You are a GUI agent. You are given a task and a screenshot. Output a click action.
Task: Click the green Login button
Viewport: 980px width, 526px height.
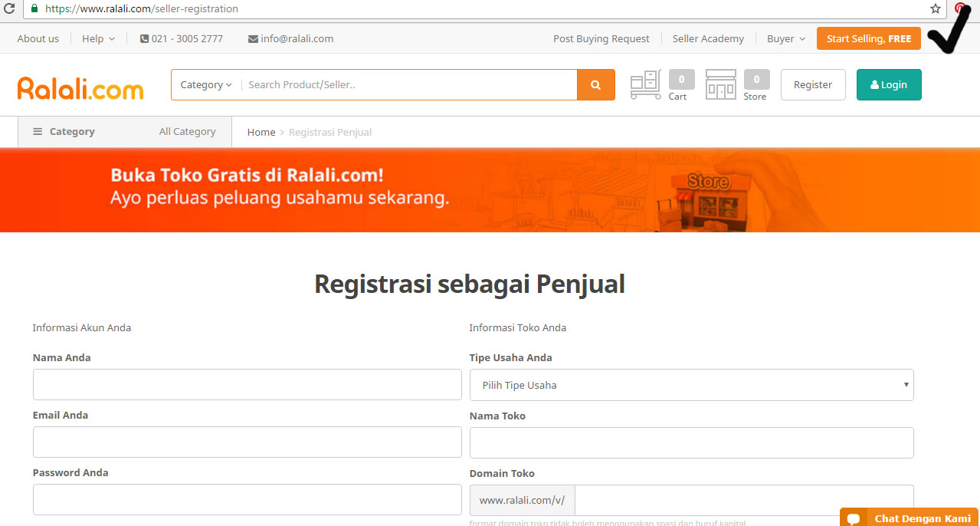(x=889, y=85)
